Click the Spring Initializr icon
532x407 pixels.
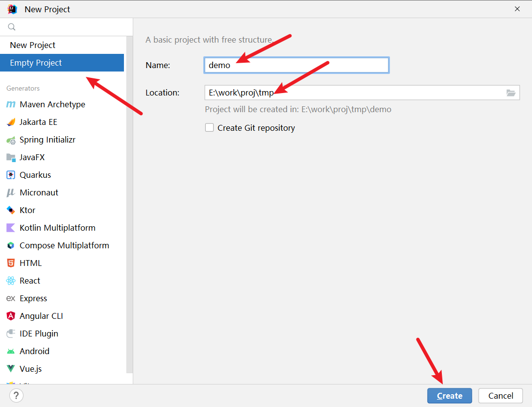click(11, 140)
